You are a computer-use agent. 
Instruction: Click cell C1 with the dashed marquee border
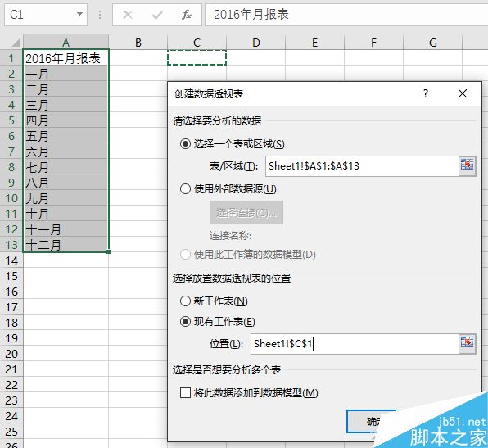[x=197, y=57]
